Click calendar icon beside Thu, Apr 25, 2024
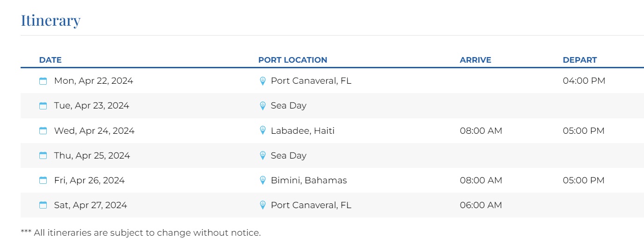Viewport: 644px width, 246px height. click(43, 156)
